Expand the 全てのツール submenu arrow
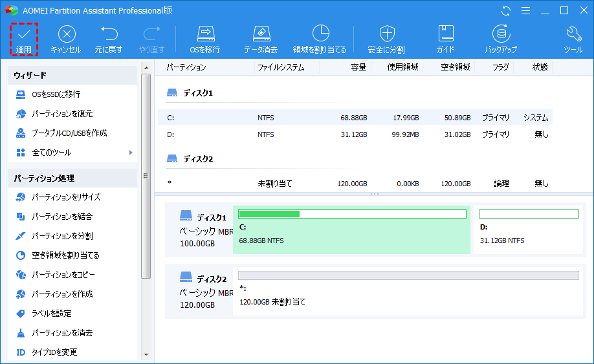 click(131, 153)
